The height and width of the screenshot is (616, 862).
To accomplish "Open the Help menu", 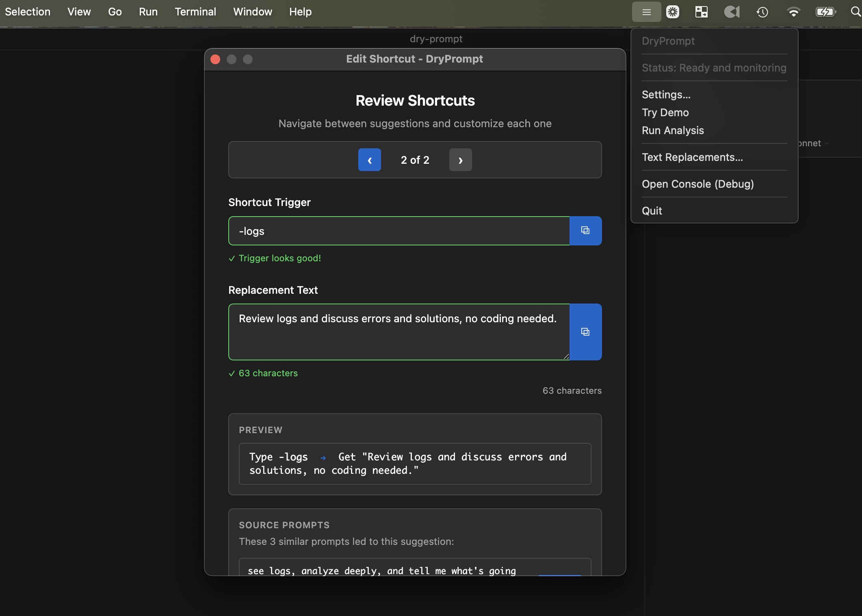I will (x=300, y=12).
